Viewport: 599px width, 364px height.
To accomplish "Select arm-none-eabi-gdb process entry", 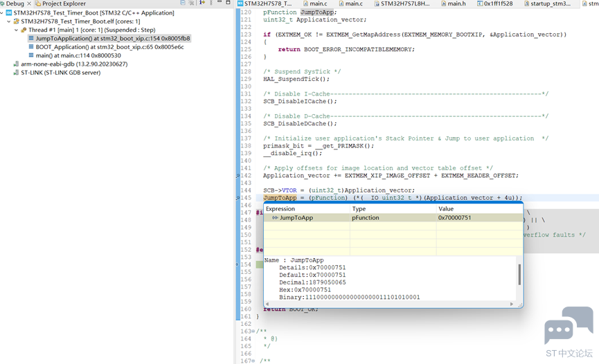I will [x=74, y=64].
